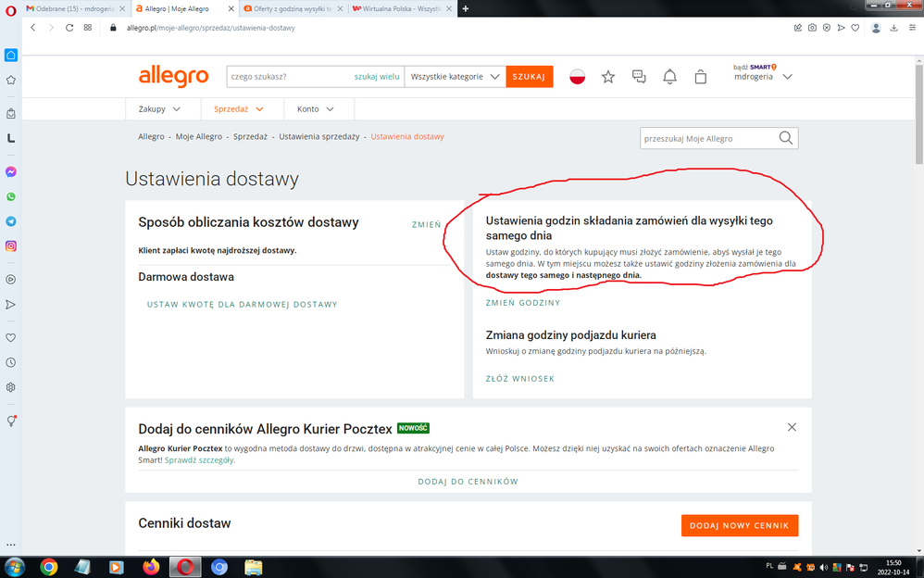Open sidebar bookmarks star icon
Screen dimensions: 924x578
click(x=10, y=81)
